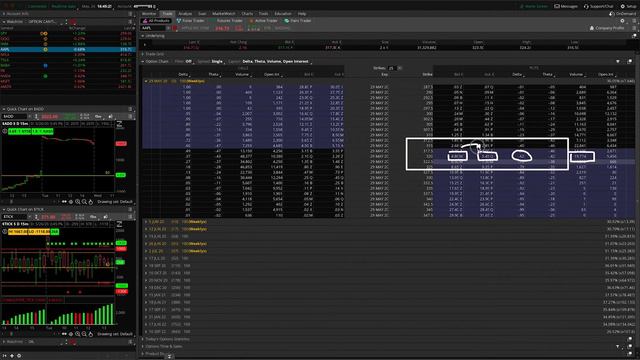The height and width of the screenshot is (360, 640).
Task: Expand Options Time & Sales section
Action: click(142, 347)
